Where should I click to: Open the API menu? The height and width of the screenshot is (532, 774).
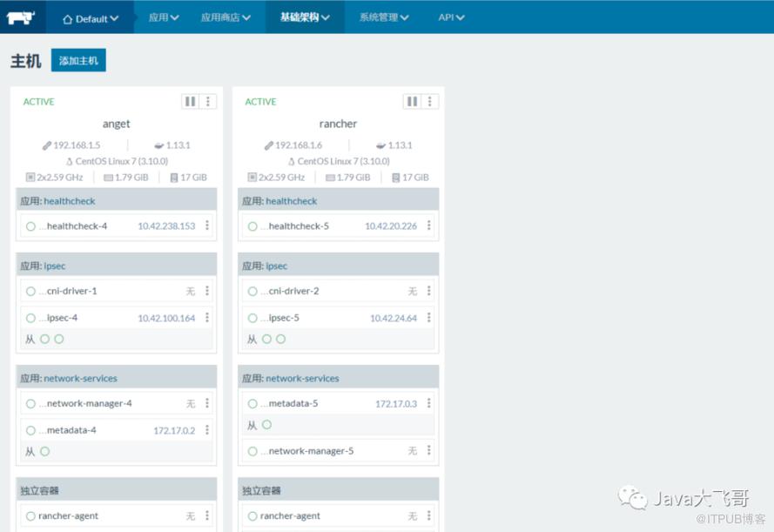pyautogui.click(x=451, y=17)
